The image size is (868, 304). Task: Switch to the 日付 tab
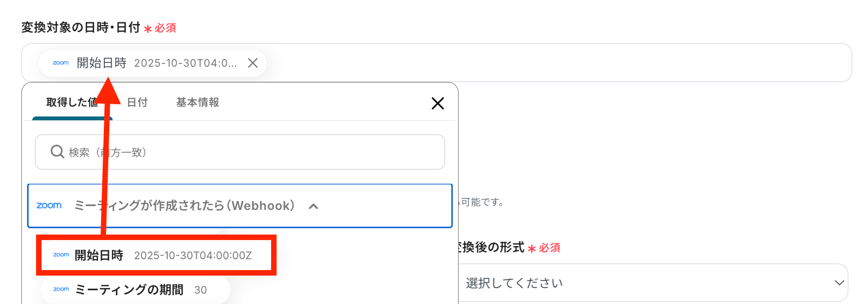pyautogui.click(x=137, y=102)
